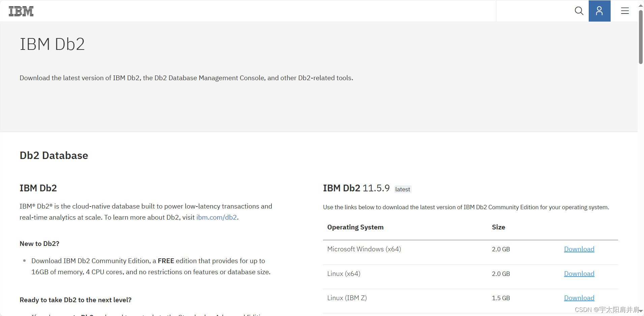Click the IBM Db2 11.5.9 heading
Viewport: 644px width, 316px height.
tap(356, 188)
